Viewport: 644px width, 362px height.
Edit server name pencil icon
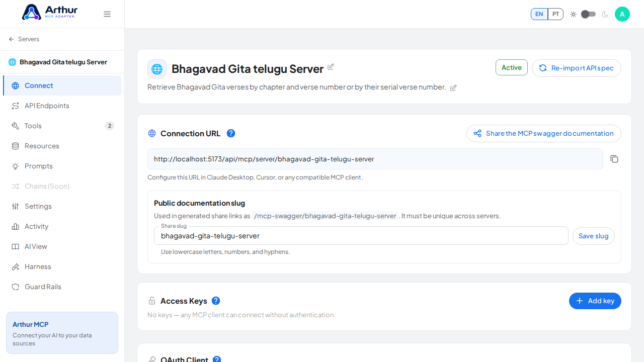point(331,67)
